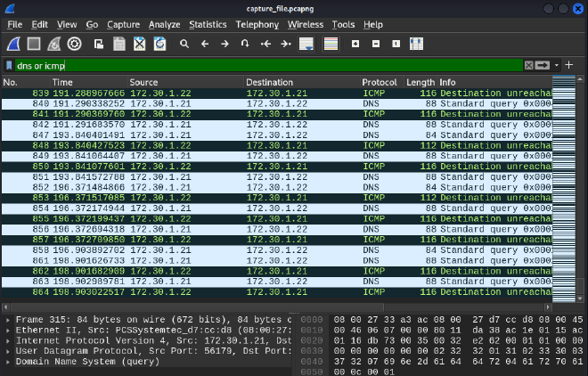Viewport: 588px width, 376px height.
Task: Open the Statistics menu
Action: pyautogui.click(x=208, y=25)
